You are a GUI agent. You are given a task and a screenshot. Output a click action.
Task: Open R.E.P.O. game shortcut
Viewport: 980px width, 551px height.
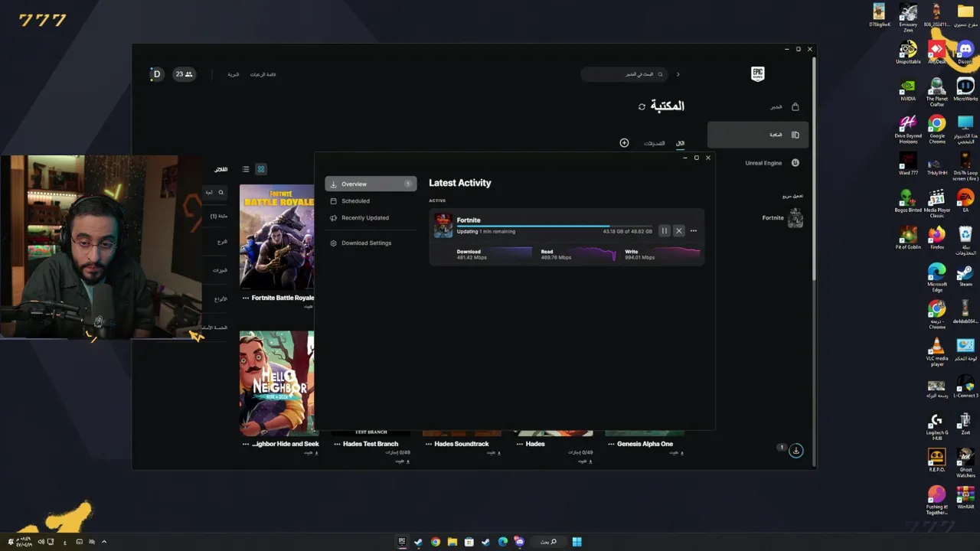pyautogui.click(x=937, y=461)
